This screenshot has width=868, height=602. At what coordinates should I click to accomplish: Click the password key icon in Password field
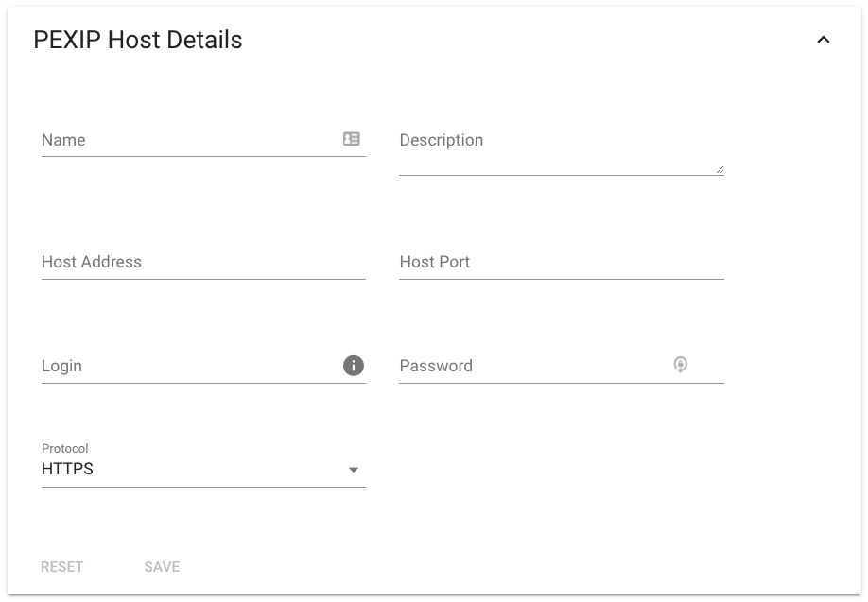681,365
